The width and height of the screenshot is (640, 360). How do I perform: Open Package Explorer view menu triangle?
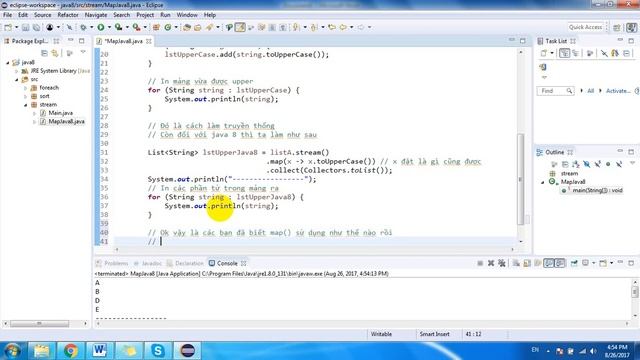tap(83, 52)
